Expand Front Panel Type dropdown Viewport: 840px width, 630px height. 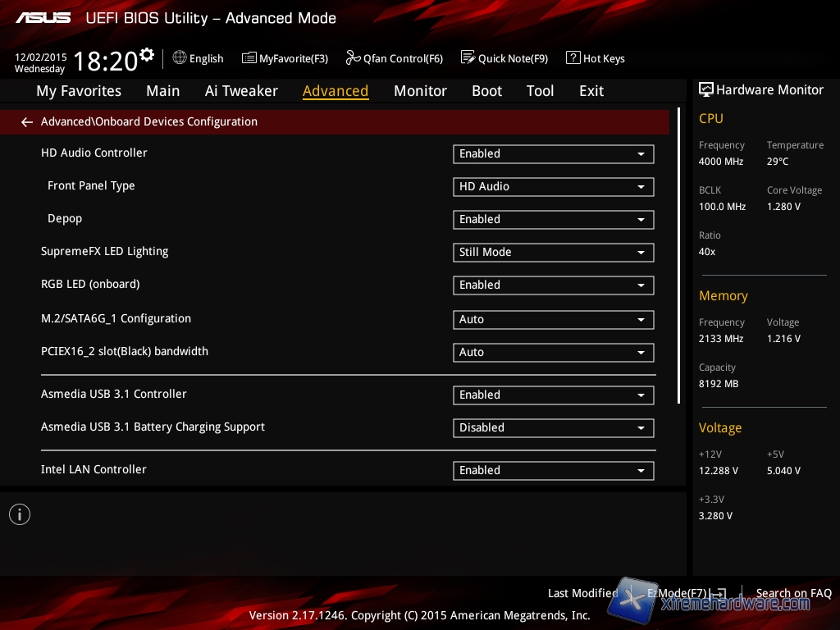point(553,187)
